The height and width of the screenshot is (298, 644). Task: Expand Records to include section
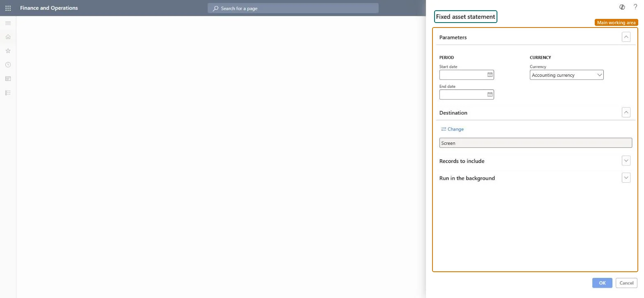tap(626, 161)
